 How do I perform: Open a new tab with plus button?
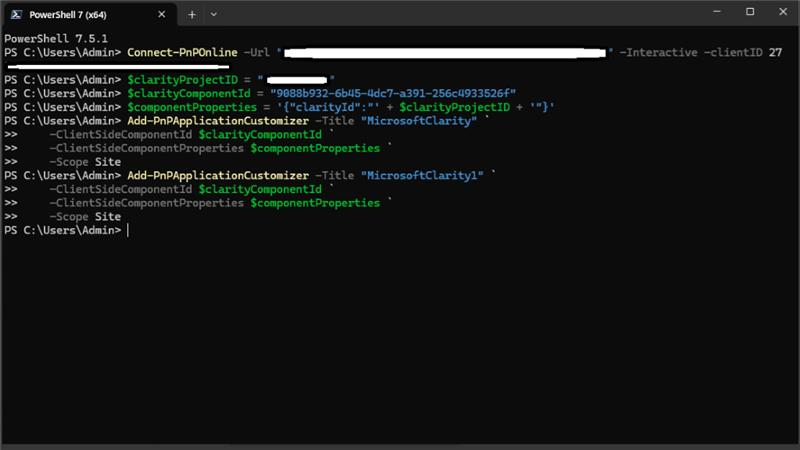click(x=192, y=15)
